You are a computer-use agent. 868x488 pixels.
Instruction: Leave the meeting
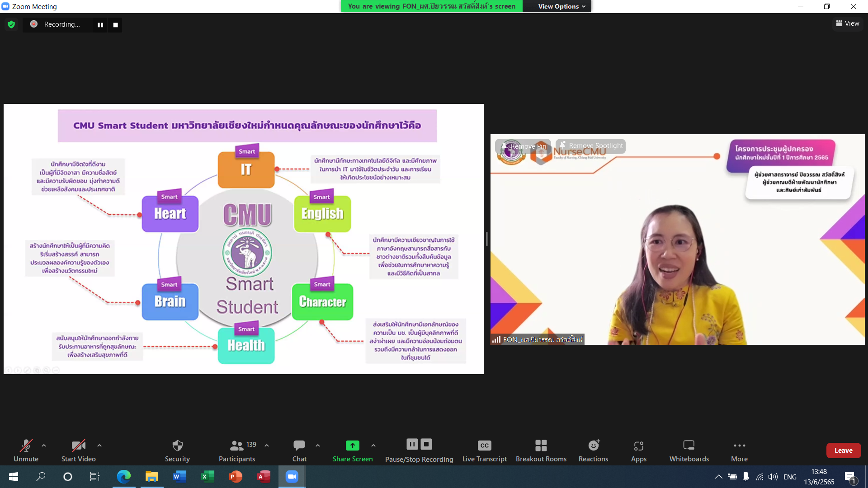point(844,450)
